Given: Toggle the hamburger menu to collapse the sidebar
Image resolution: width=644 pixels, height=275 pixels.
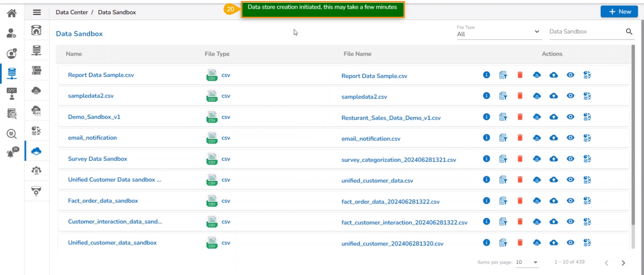Looking at the screenshot, I should pyautogui.click(x=37, y=12).
